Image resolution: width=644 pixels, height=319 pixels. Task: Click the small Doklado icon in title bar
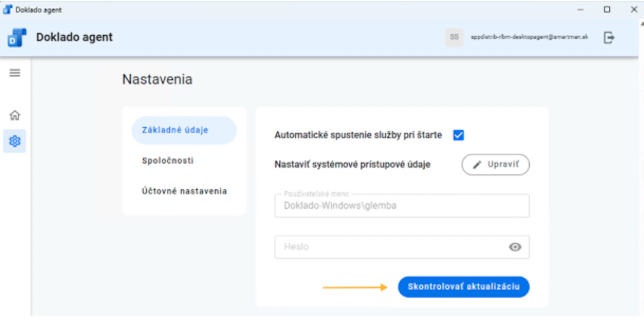(8, 10)
